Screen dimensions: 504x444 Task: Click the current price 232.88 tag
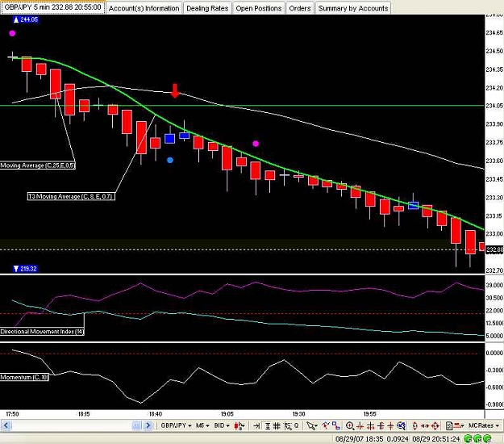pyautogui.click(x=494, y=249)
